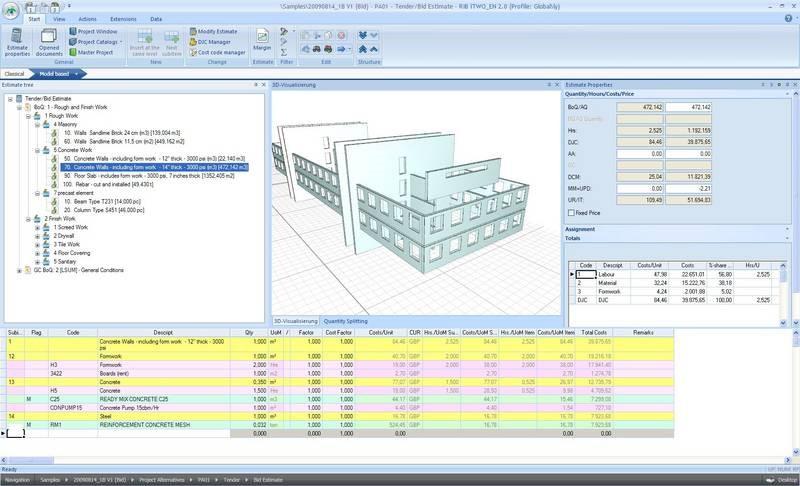Expand the 1 Screed Work tree node

point(37,227)
